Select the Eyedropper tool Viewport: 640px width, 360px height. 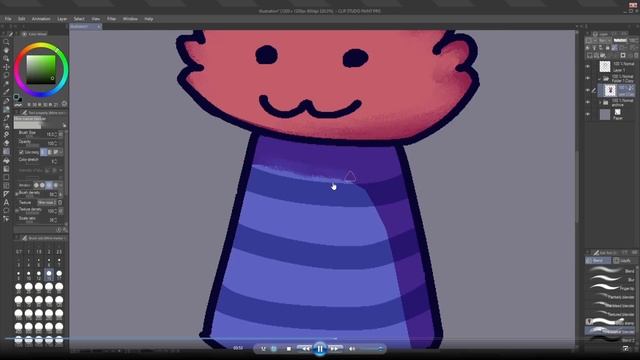(x=6, y=92)
